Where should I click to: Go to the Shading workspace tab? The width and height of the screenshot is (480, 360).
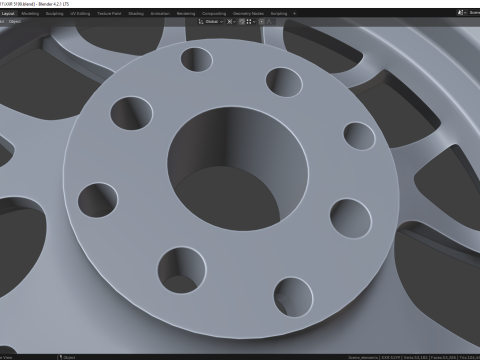click(x=136, y=14)
